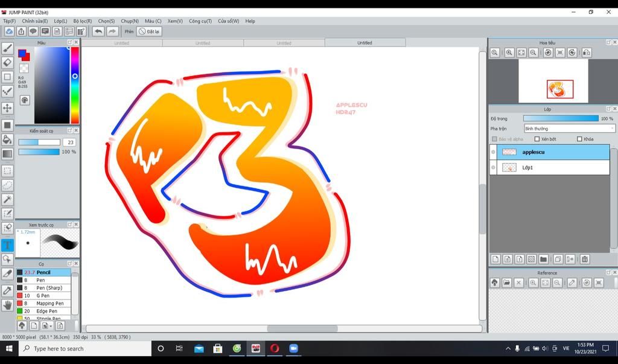The image size is (618, 364).
Task: Select the Brush tool in the left toolbox
Action: (7, 48)
